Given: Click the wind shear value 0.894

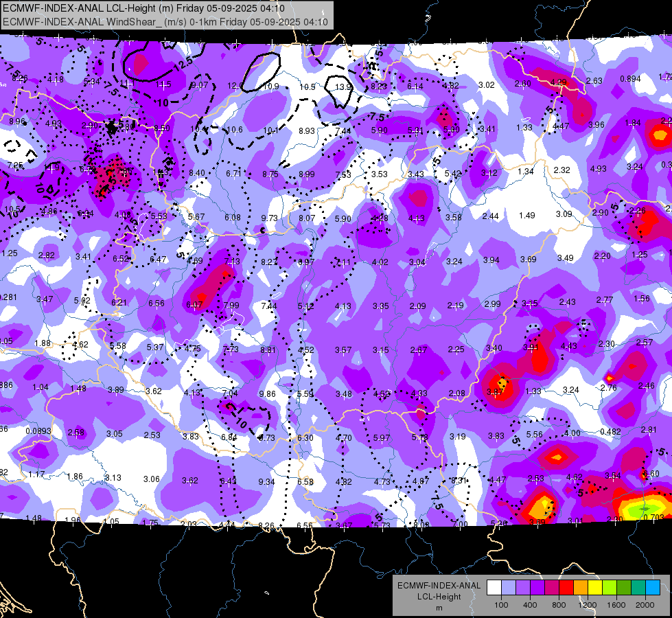Looking at the screenshot, I should point(630,78).
